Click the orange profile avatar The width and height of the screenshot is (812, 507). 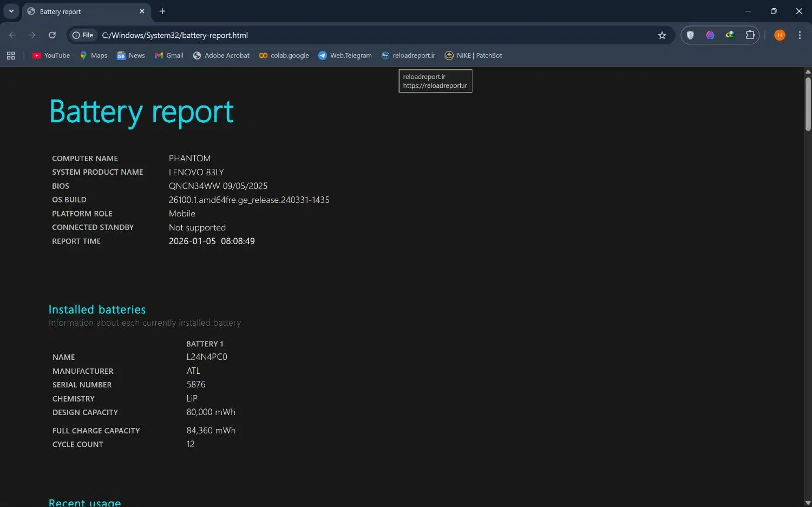click(780, 35)
